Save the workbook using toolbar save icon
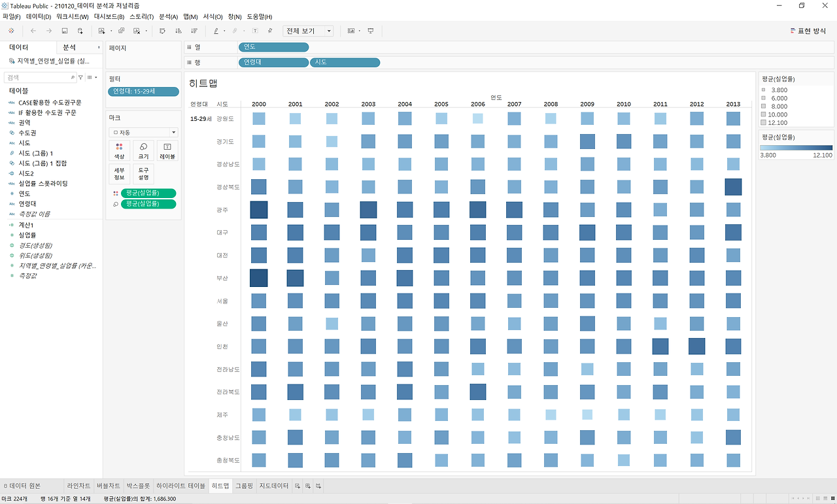837x504 pixels. tap(64, 31)
